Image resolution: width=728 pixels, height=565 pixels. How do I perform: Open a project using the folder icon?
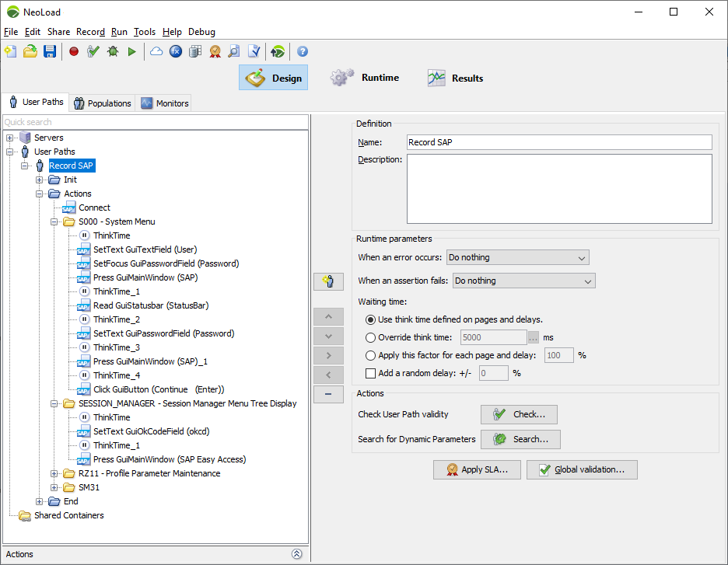click(x=30, y=51)
